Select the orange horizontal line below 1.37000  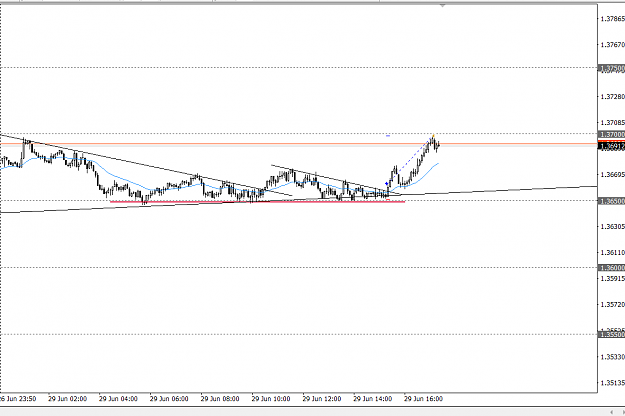(x=299, y=143)
